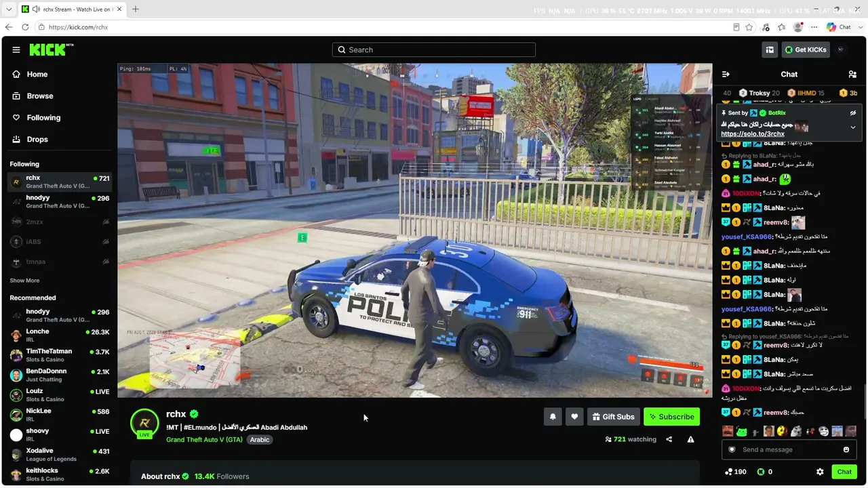Viewport: 868px width, 488px height.
Task: Click the Gift Subs button
Action: coord(613,417)
